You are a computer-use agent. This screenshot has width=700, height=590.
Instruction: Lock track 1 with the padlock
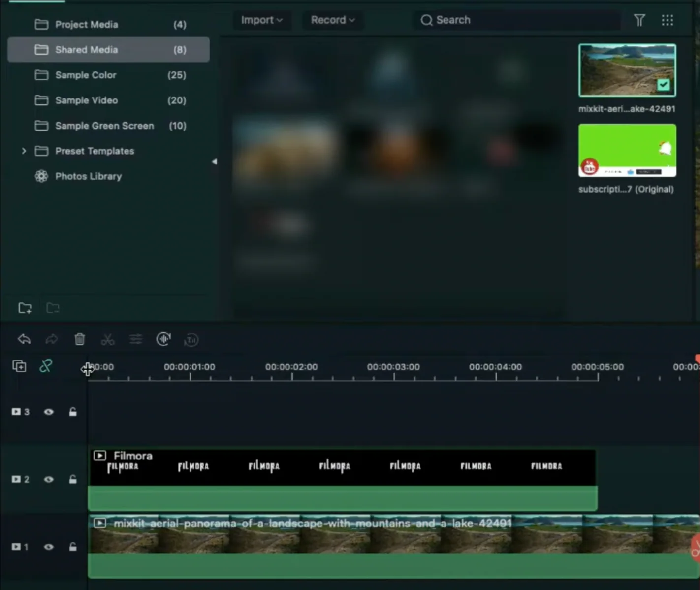point(73,547)
